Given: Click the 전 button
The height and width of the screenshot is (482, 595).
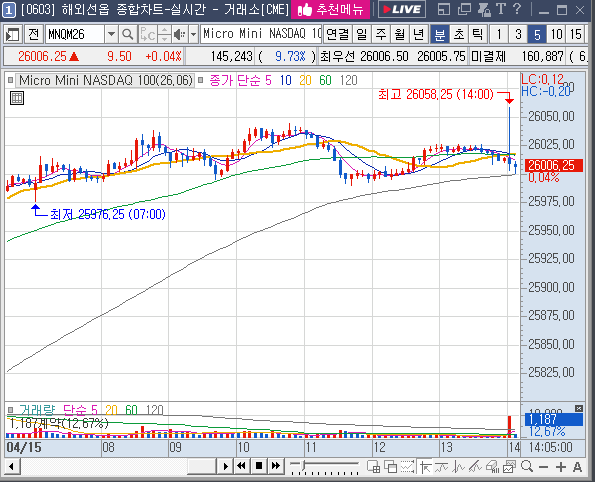Looking at the screenshot, I should click(33, 35).
